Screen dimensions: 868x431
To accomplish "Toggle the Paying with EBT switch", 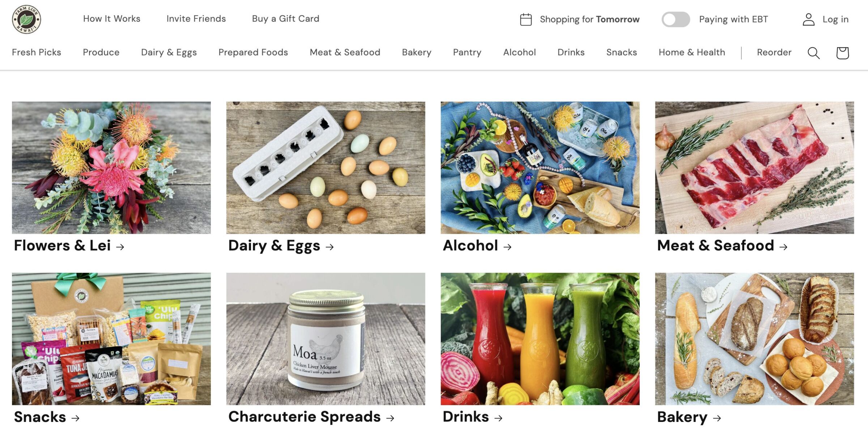I will [x=676, y=19].
